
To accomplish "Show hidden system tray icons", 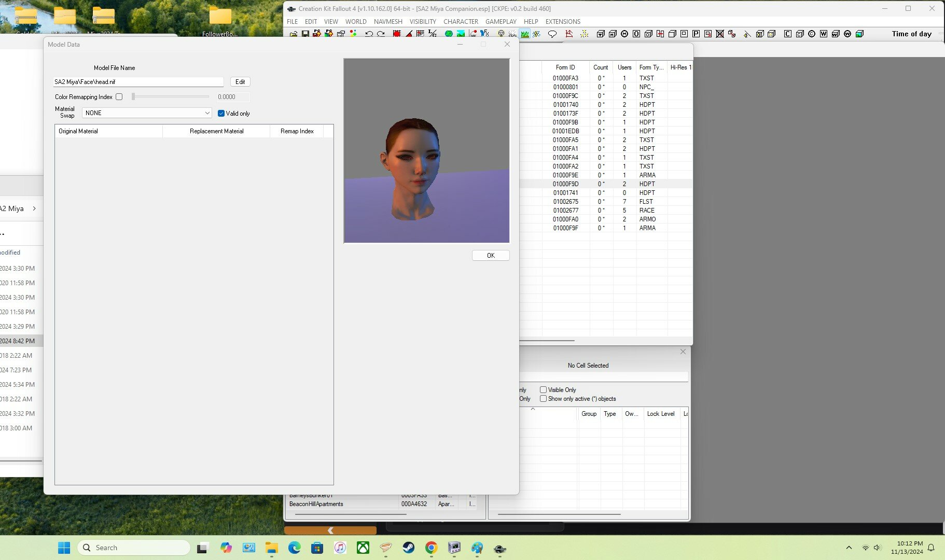I will (x=849, y=548).
